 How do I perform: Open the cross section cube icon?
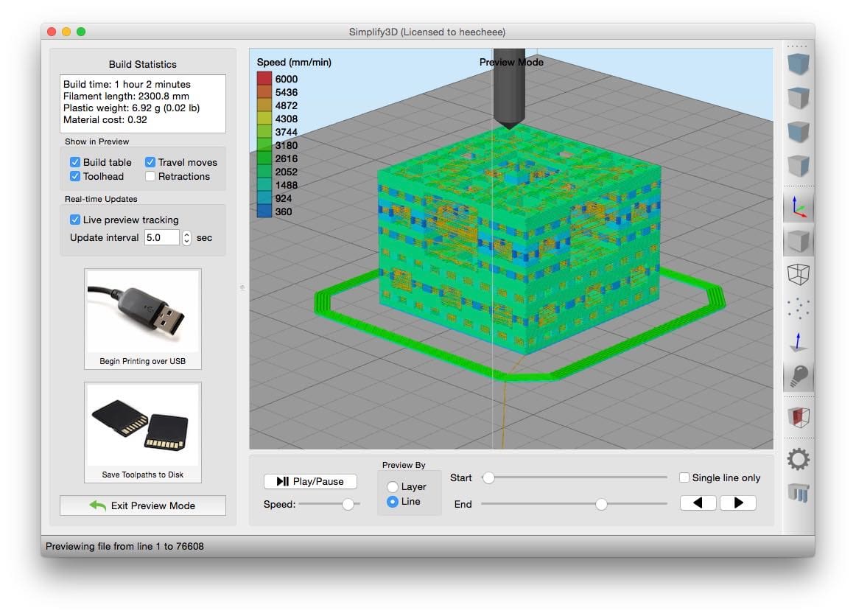pyautogui.click(x=798, y=418)
